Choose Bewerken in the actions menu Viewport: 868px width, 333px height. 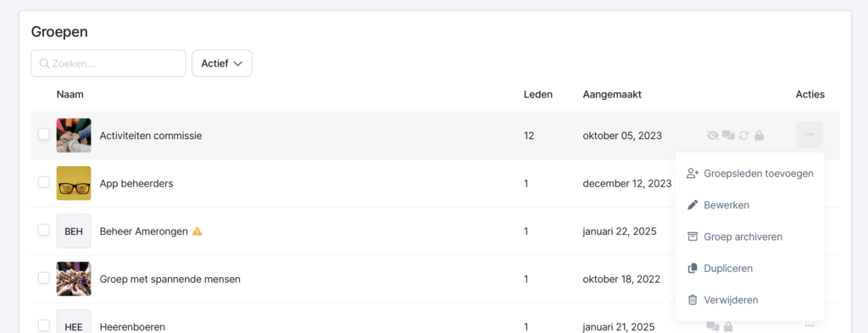pos(749,205)
